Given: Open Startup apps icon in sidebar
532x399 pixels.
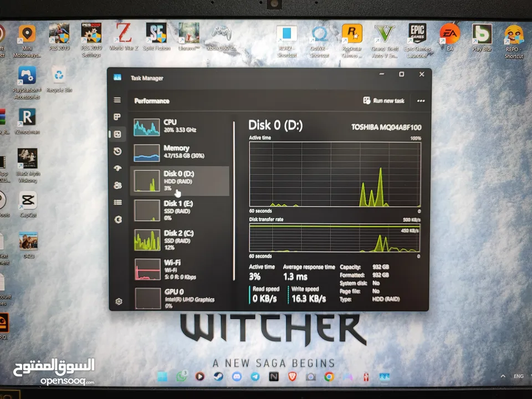Looking at the screenshot, I should click(117, 168).
